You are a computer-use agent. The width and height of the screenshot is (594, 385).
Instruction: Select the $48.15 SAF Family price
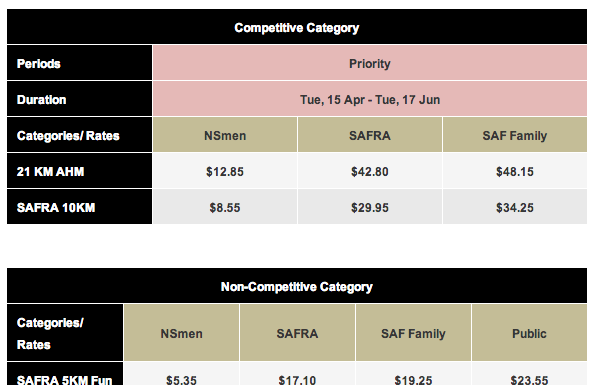click(515, 171)
